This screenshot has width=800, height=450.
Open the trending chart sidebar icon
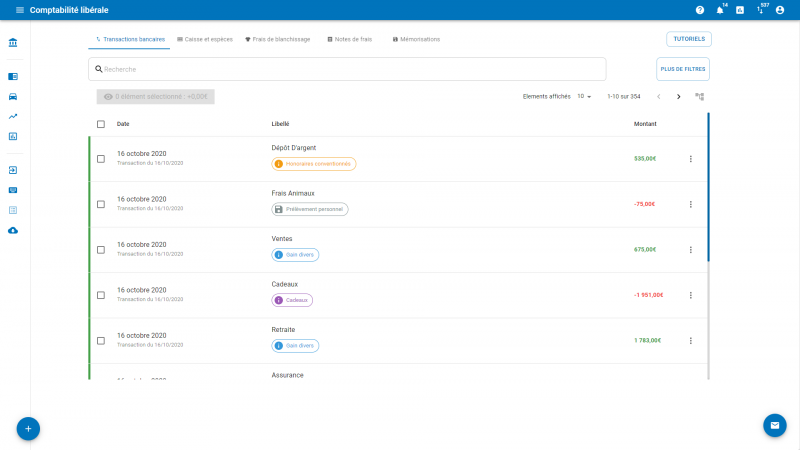(13, 116)
